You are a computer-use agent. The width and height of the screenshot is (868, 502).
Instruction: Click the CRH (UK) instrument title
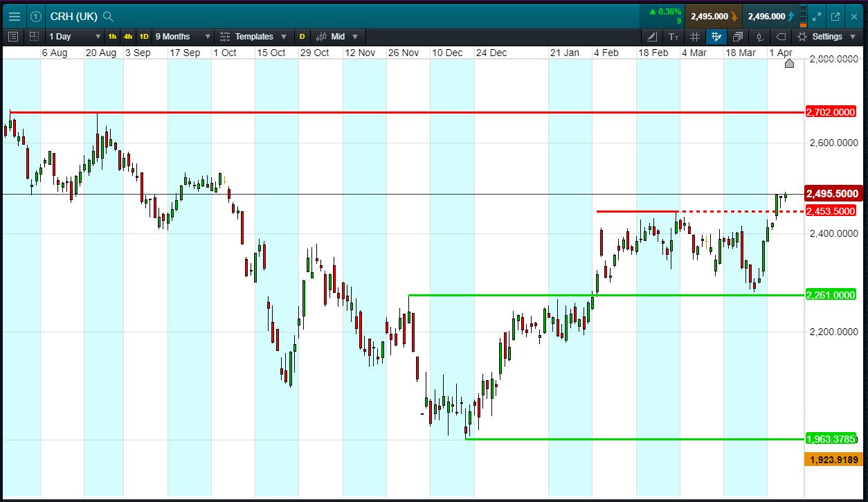click(x=73, y=17)
